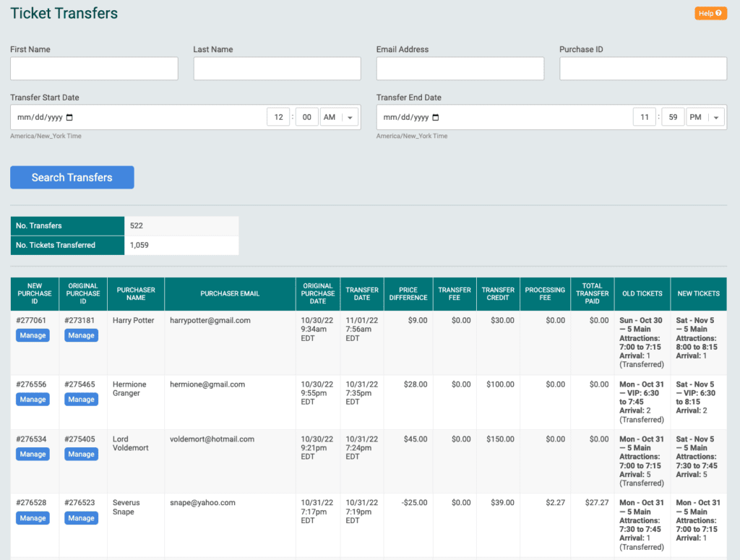
Task: Select the Transfer Date column header
Action: [x=362, y=293]
